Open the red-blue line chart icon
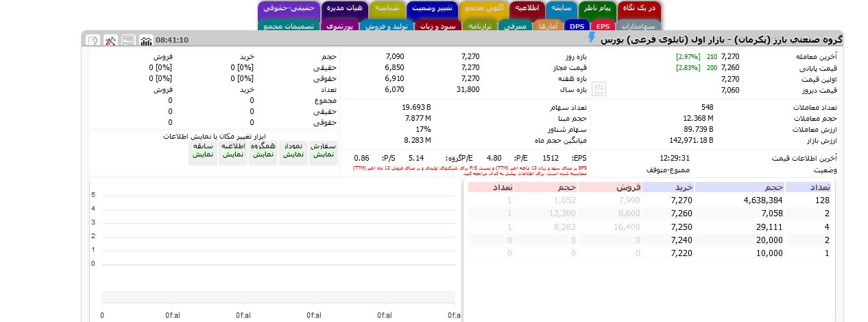The width and height of the screenshot is (868, 322). coord(110,41)
